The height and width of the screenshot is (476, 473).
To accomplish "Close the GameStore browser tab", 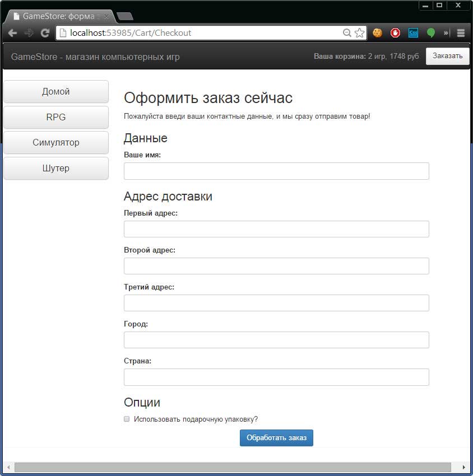I will (106, 16).
